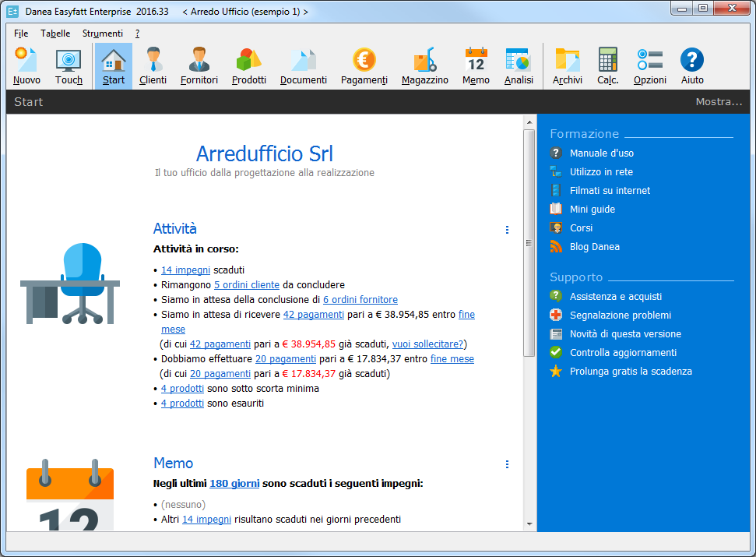The image size is (756, 557).
Task: Launch the Calc. calculator tool
Action: tap(607, 66)
